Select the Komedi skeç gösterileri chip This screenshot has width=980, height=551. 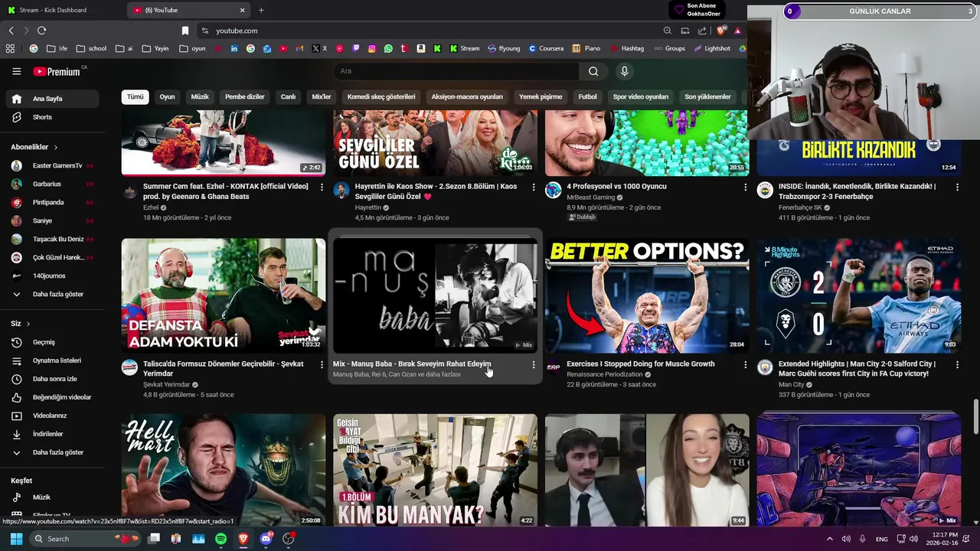coord(381,97)
